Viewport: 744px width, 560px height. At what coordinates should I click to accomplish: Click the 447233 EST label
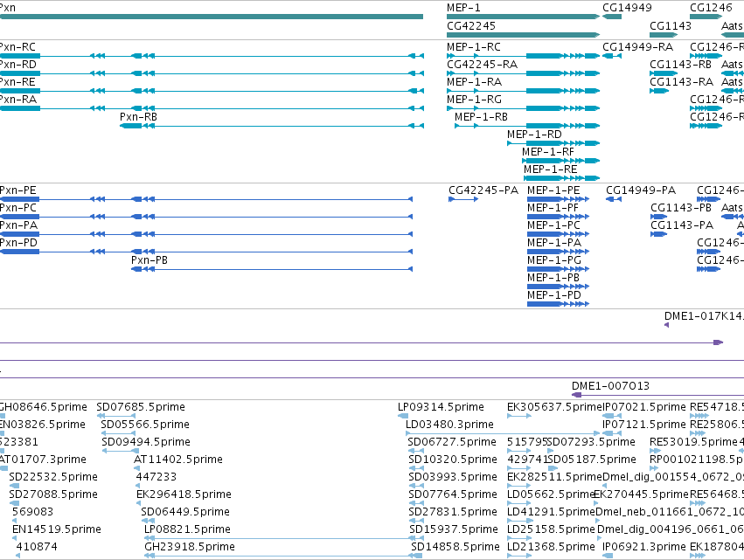click(156, 477)
